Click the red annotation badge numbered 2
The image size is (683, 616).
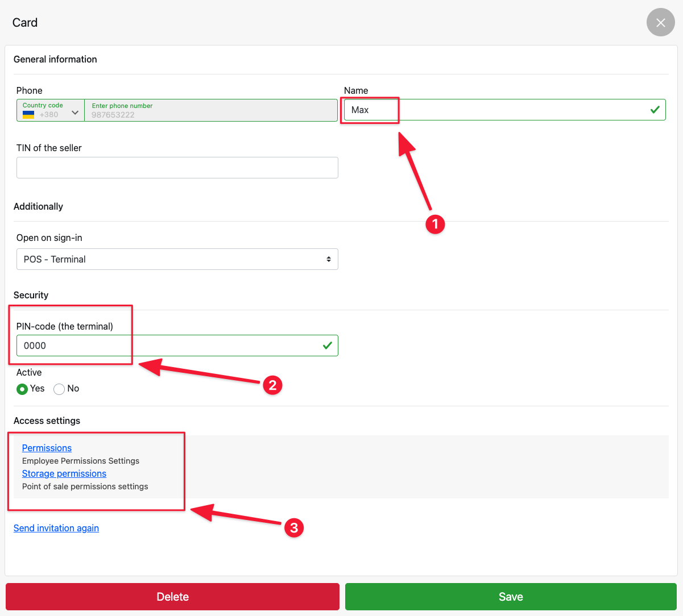[x=272, y=385]
